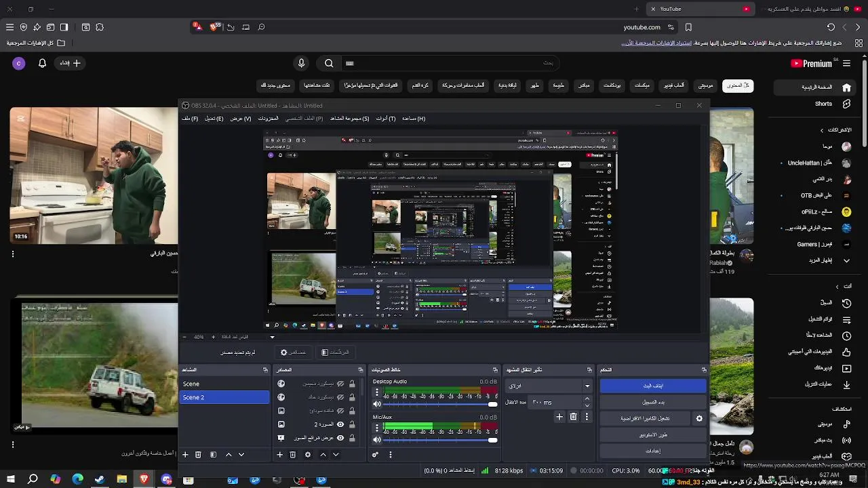Open OBS عرض (V) menu

pyautogui.click(x=241, y=119)
